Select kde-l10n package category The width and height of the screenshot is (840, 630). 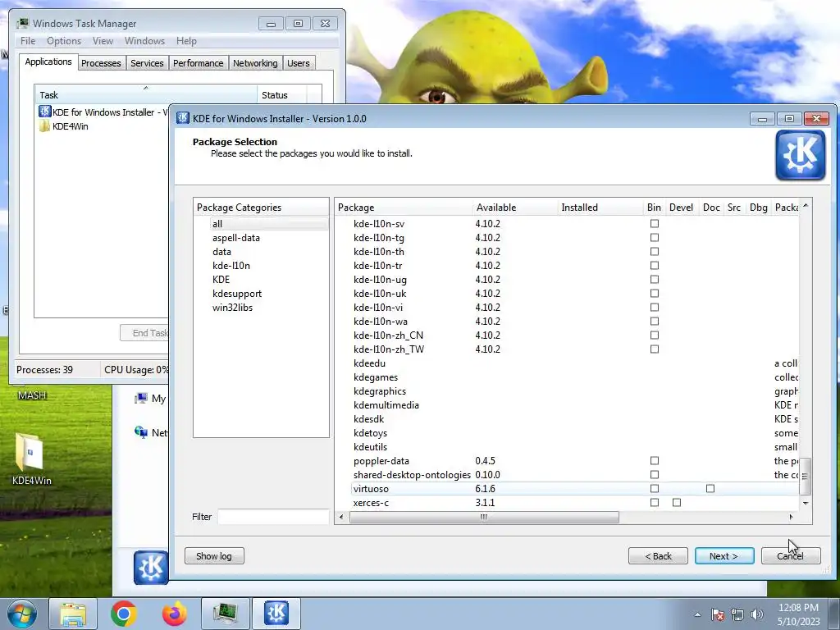tap(231, 265)
